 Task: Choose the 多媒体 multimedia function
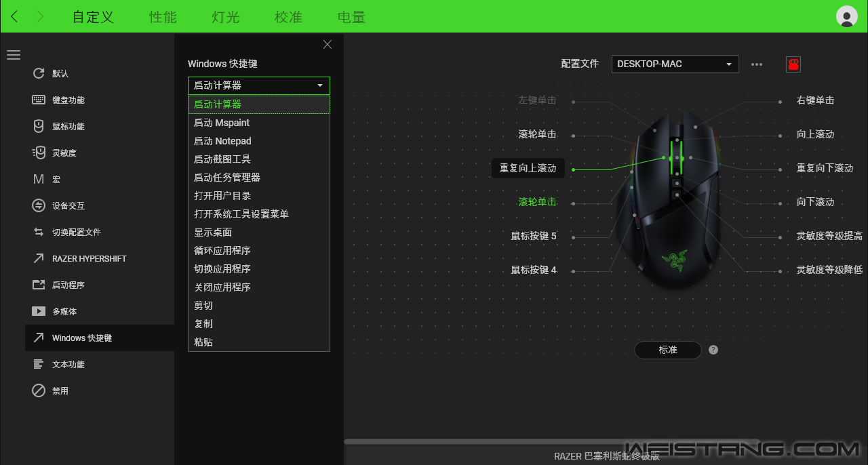pyautogui.click(x=64, y=312)
